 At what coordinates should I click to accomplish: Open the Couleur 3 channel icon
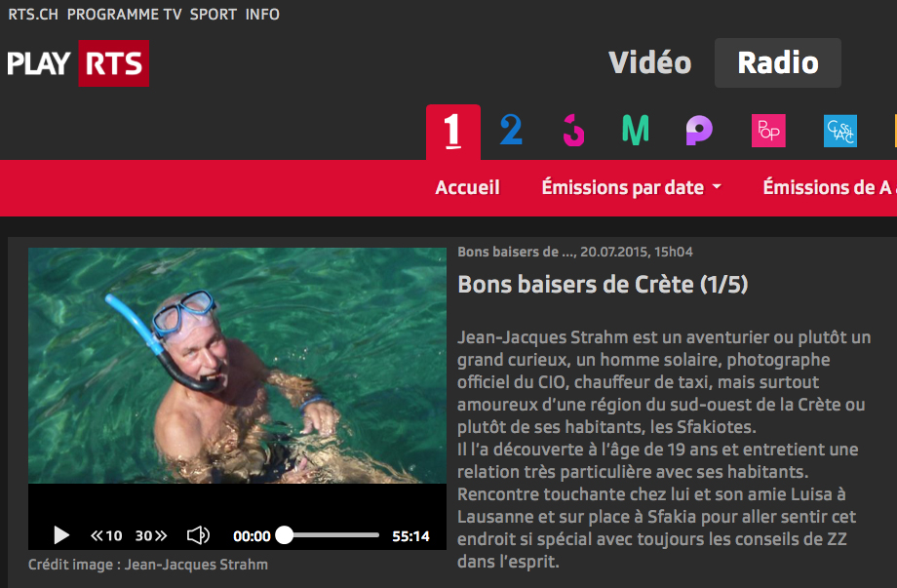click(x=573, y=131)
